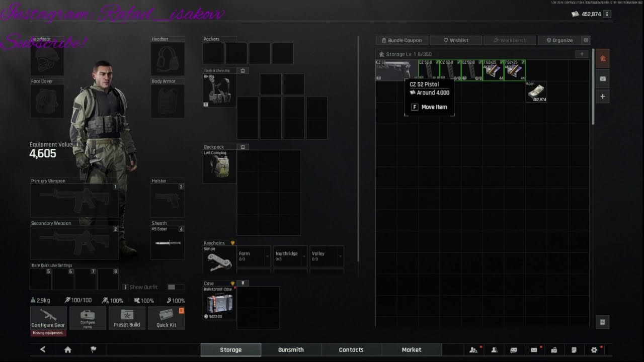
Task: Select the Bulletproof Case item
Action: 219,303
